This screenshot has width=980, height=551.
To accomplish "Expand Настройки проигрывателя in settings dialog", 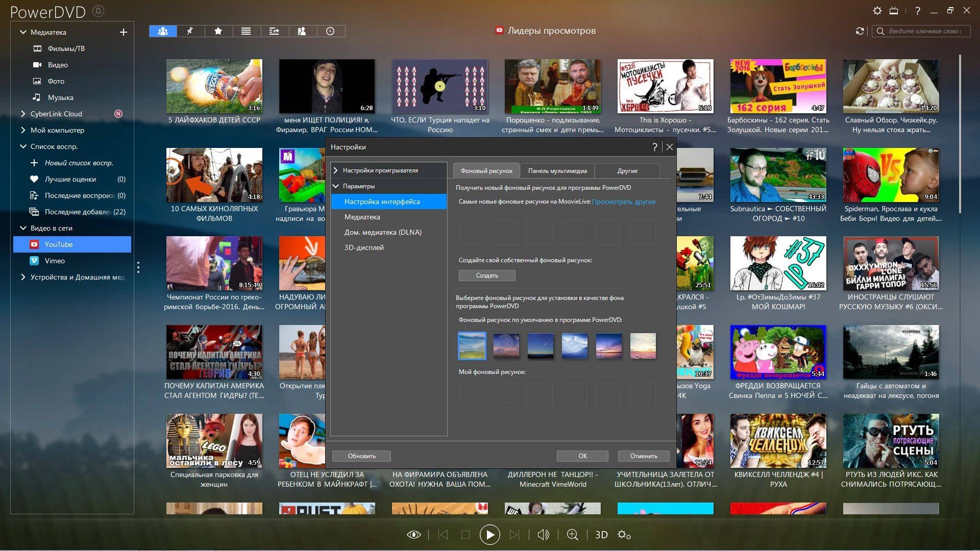I will click(336, 170).
